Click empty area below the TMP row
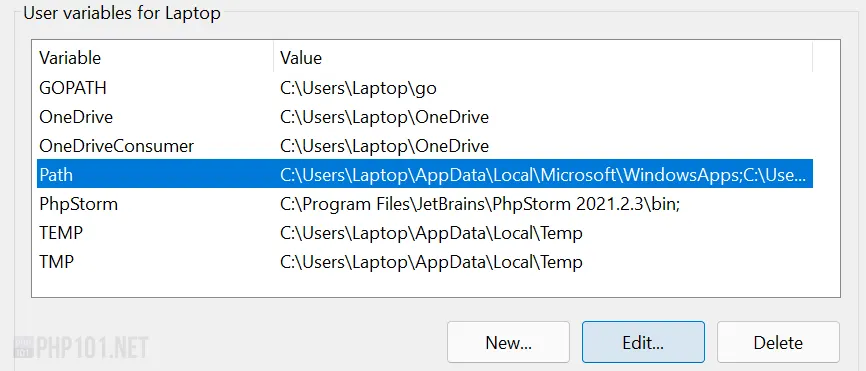 (436, 286)
